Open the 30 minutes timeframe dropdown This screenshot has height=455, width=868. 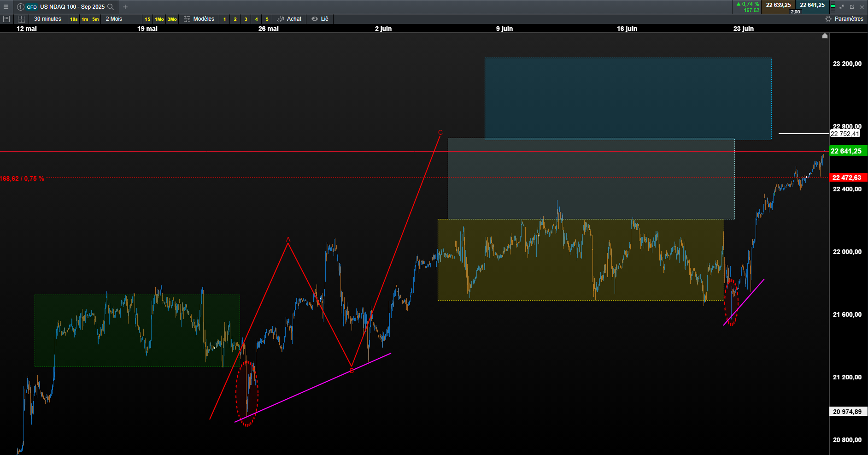[48, 19]
